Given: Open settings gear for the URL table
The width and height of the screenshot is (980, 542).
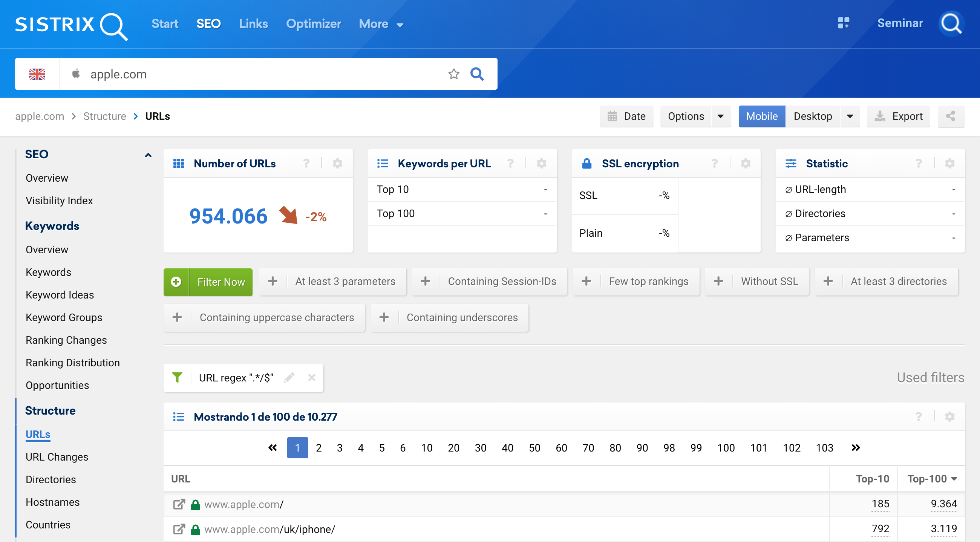Looking at the screenshot, I should (949, 417).
